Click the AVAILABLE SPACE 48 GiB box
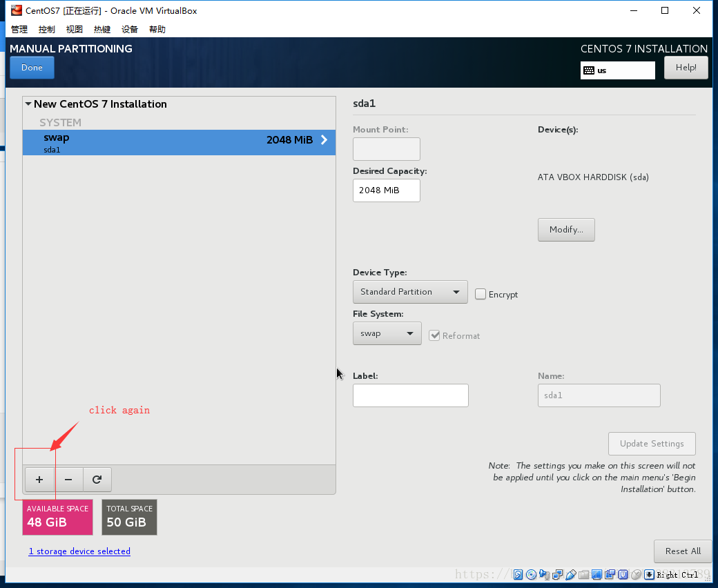The height and width of the screenshot is (588, 718). tap(58, 517)
